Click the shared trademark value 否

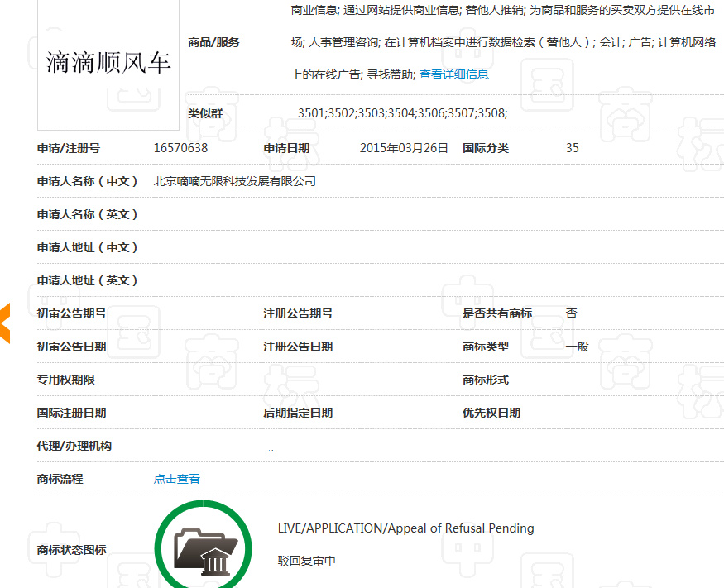[572, 313]
